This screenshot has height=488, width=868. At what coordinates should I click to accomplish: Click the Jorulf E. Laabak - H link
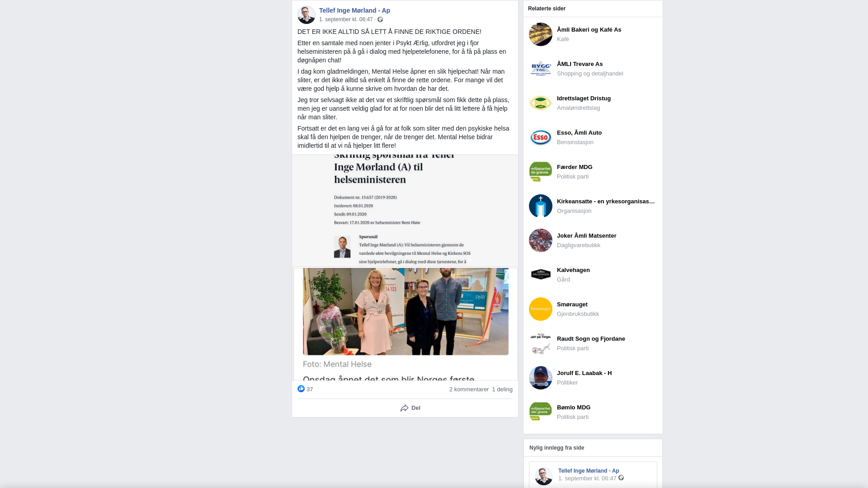pos(584,373)
